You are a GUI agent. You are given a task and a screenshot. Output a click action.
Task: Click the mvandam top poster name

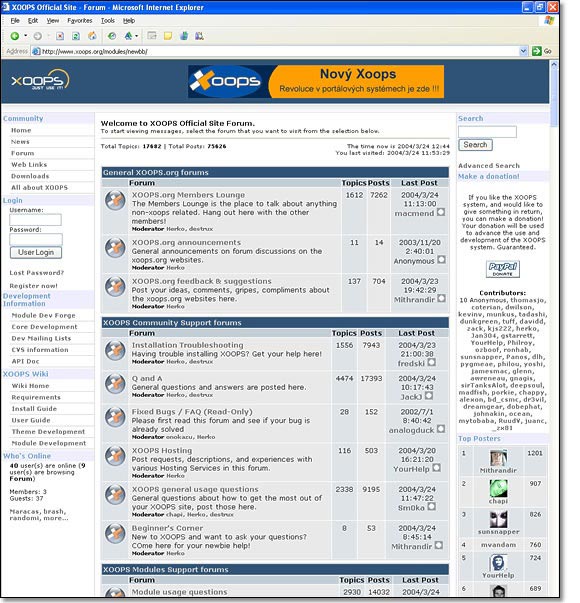[498, 545]
